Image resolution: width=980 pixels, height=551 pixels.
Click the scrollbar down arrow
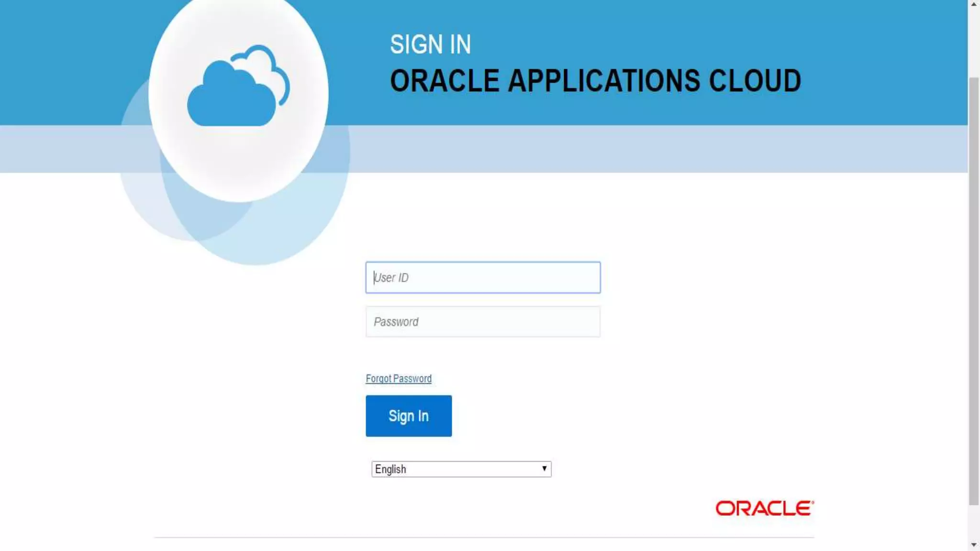pos(974,545)
